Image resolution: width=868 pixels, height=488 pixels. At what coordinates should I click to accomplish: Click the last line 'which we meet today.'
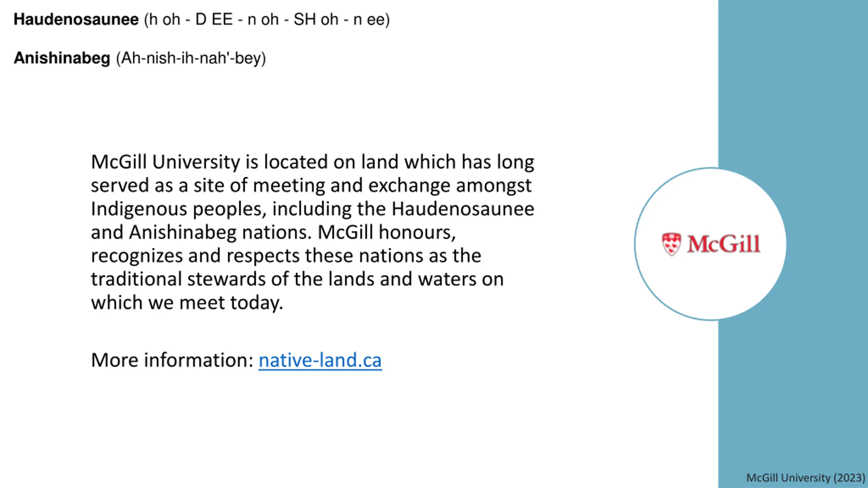187,303
